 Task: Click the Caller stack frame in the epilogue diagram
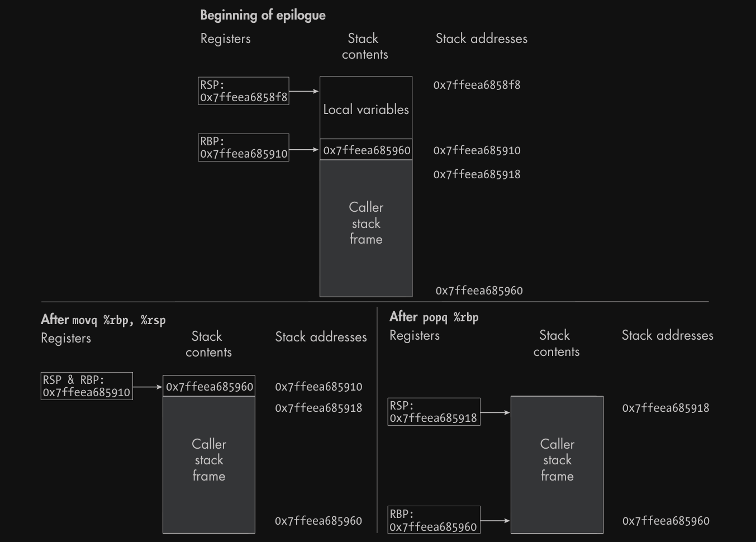point(366,224)
